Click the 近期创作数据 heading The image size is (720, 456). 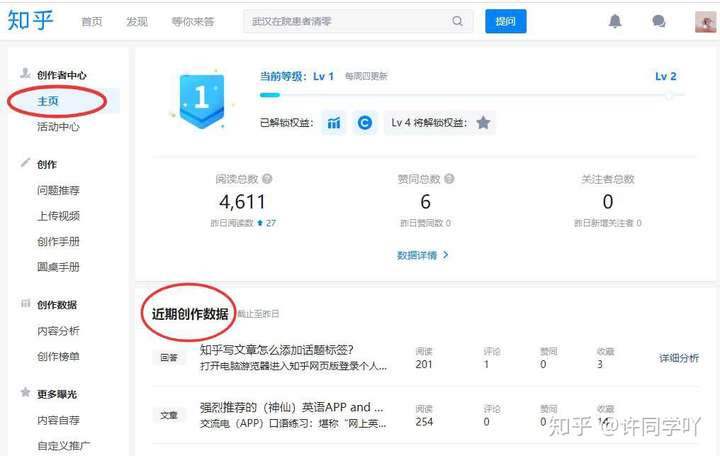(190, 314)
